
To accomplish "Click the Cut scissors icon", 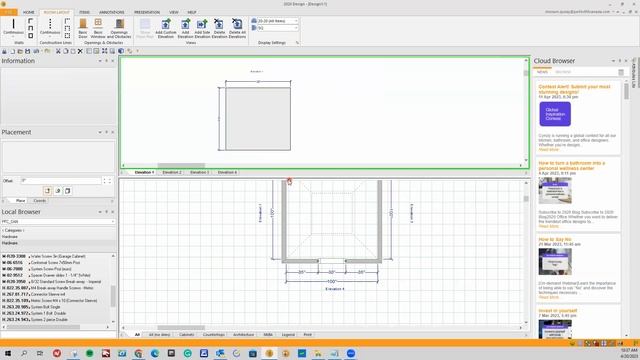I will point(58,51).
